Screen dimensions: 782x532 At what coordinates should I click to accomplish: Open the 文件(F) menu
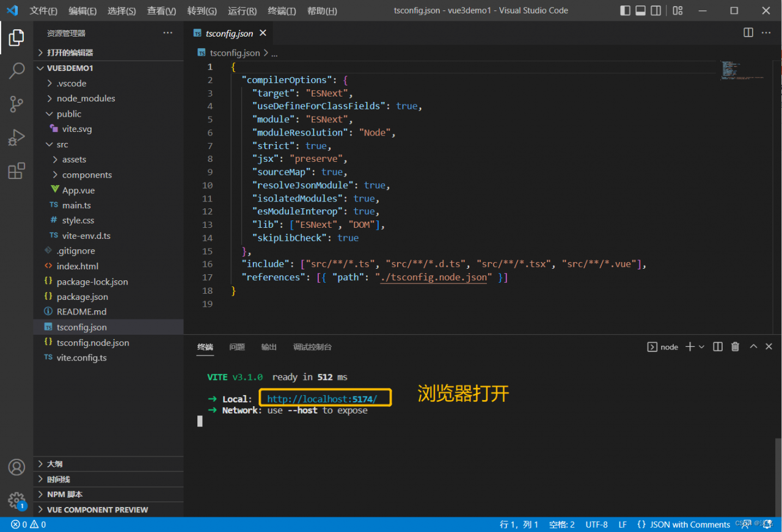[44, 11]
